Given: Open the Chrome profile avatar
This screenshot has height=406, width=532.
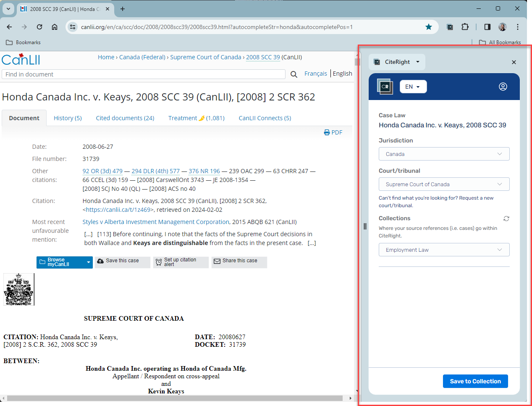Looking at the screenshot, I should pyautogui.click(x=503, y=27).
